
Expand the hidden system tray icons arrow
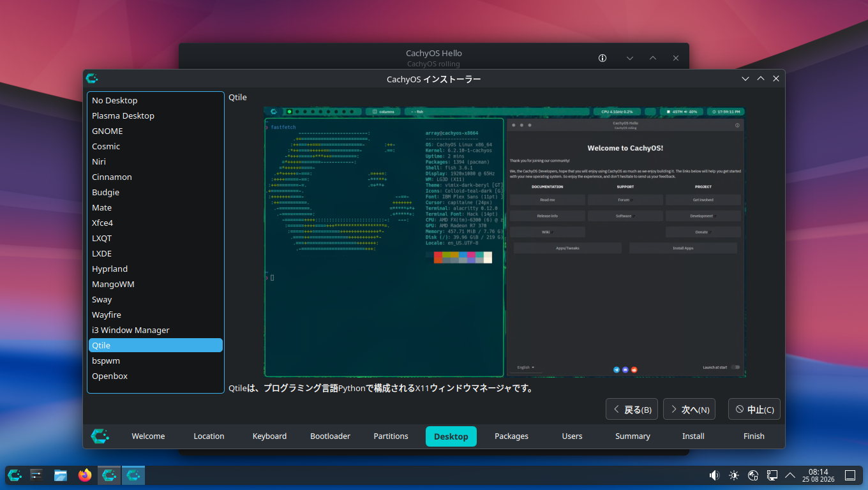[790, 475]
